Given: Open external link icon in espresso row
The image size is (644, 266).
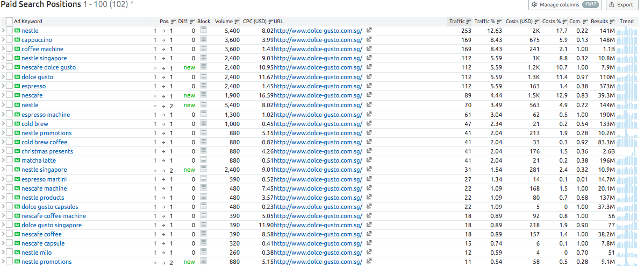Looking at the screenshot, I should tap(369, 86).
